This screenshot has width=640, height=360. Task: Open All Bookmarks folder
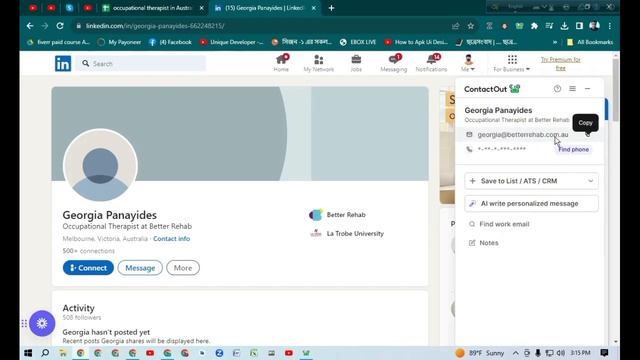(590, 42)
